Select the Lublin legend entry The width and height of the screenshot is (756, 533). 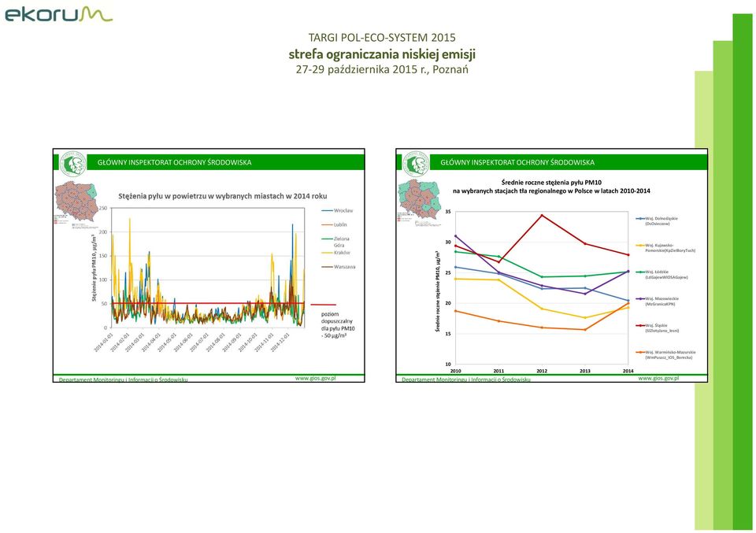pos(334,224)
